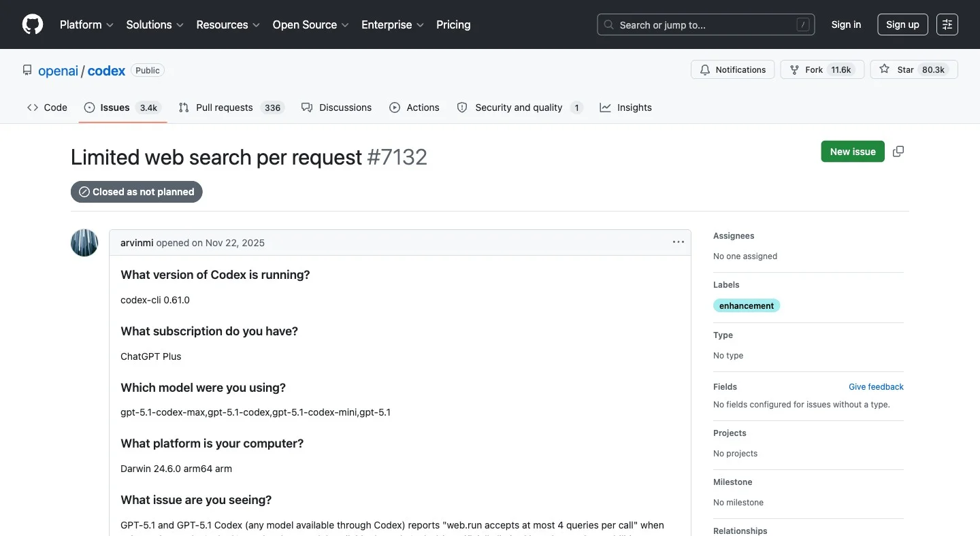The width and height of the screenshot is (980, 536).
Task: Select the enhancement label
Action: point(747,306)
